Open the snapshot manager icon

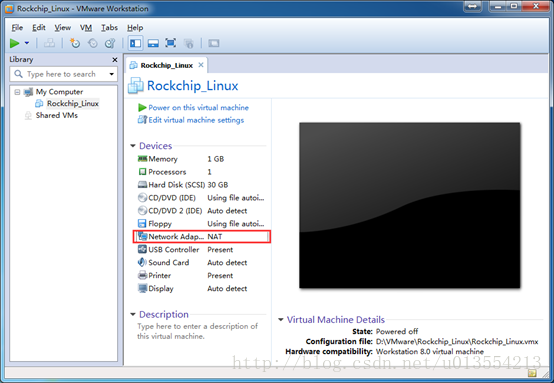pyautogui.click(x=110, y=43)
